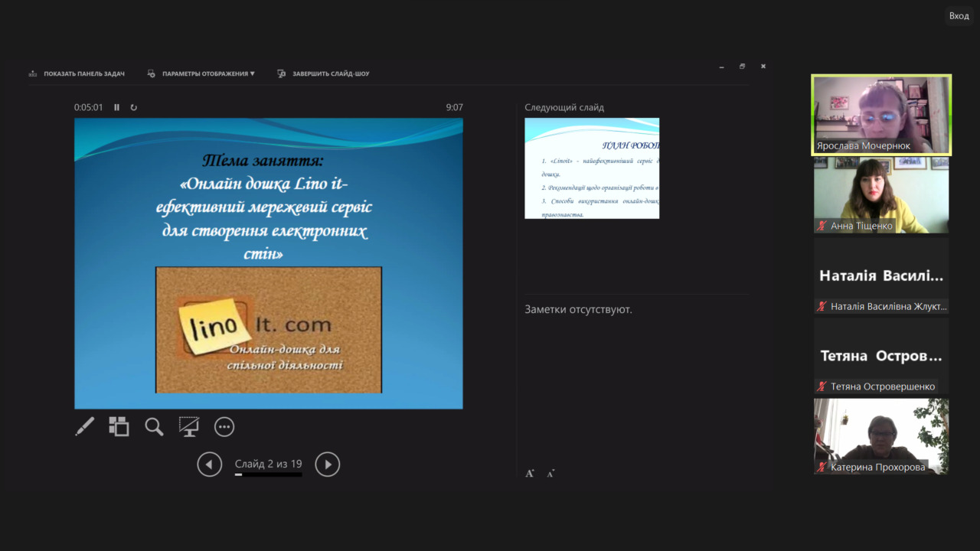Pause the presentation timer
Screen dimensions: 980x551
tap(117, 108)
